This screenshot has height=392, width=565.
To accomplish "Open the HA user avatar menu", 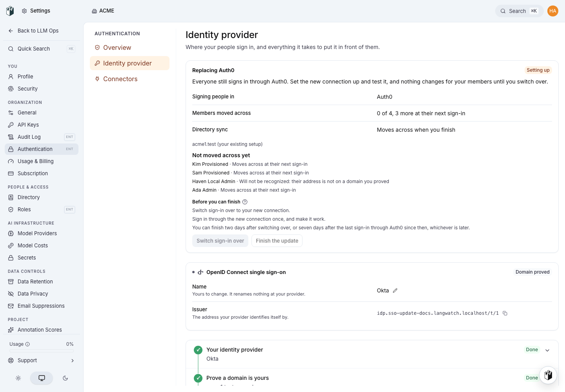I will tap(553, 11).
